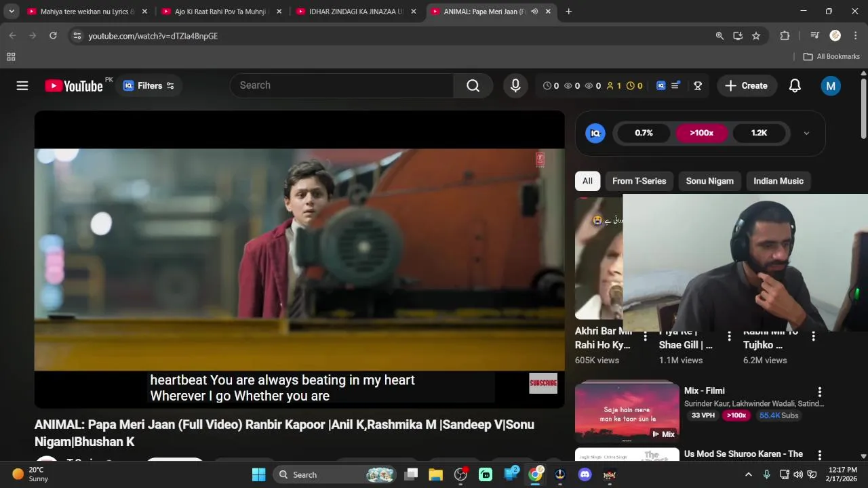This screenshot has width=868, height=488.
Task: Bookmark this page with the star
Action: (x=756, y=36)
